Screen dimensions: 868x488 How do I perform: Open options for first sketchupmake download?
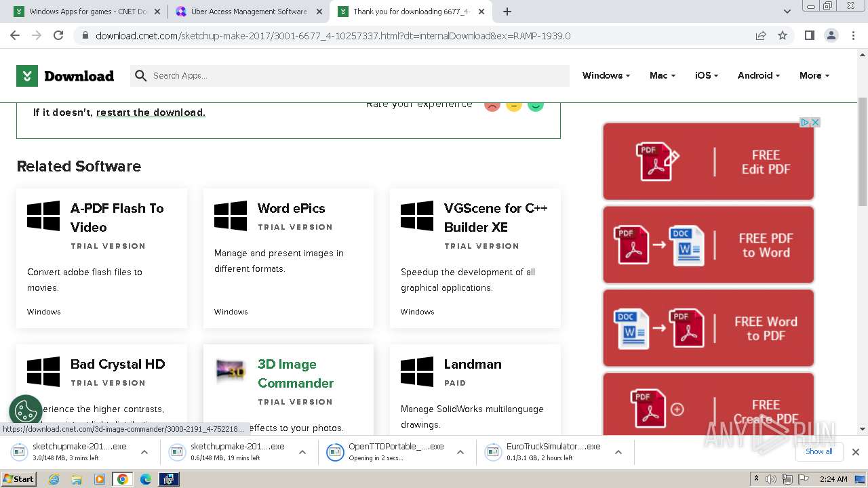[144, 452]
